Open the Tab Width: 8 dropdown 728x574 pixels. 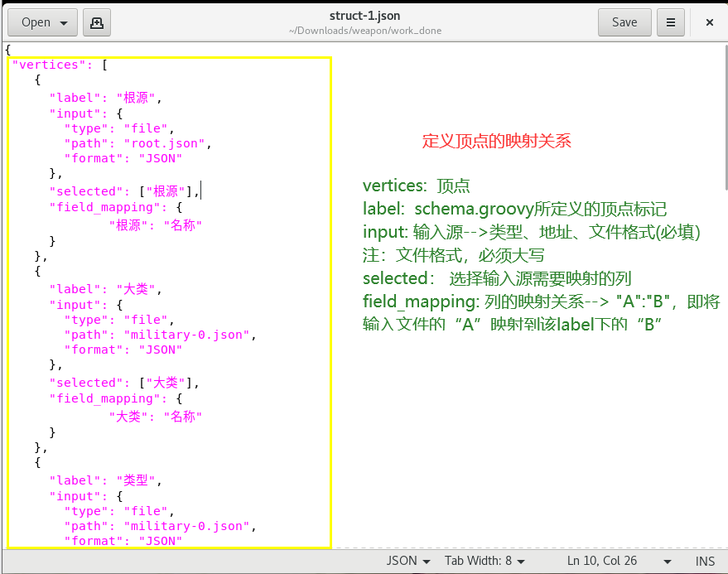485,561
